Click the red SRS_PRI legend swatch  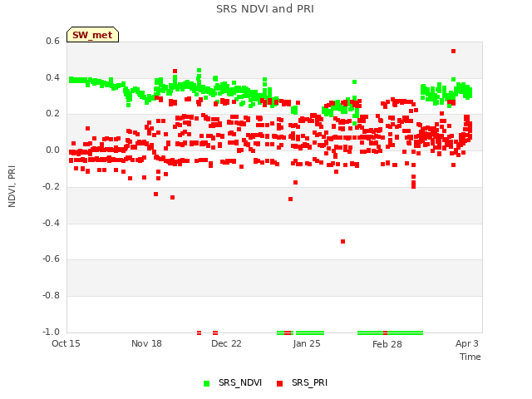(x=279, y=383)
